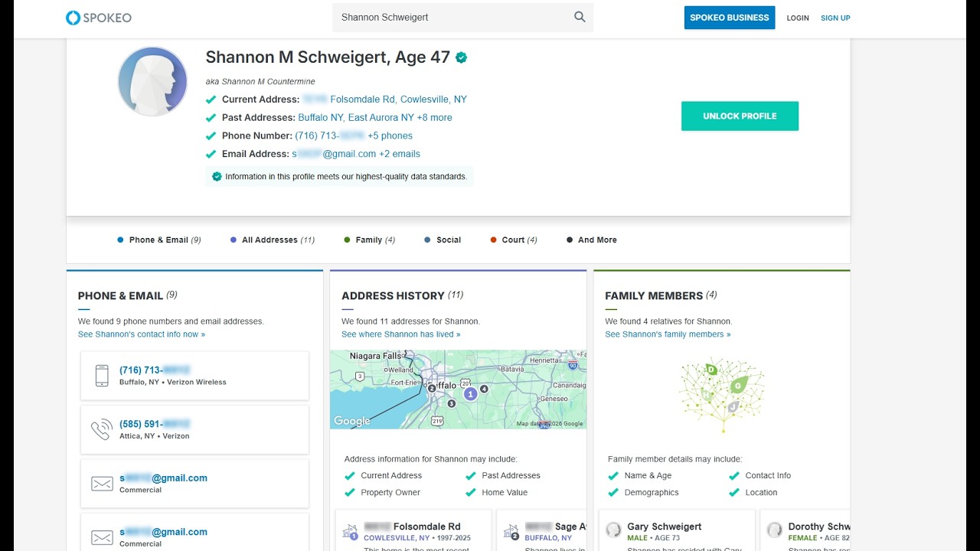The image size is (980, 551).
Task: Select map marker number 2
Action: (x=432, y=388)
